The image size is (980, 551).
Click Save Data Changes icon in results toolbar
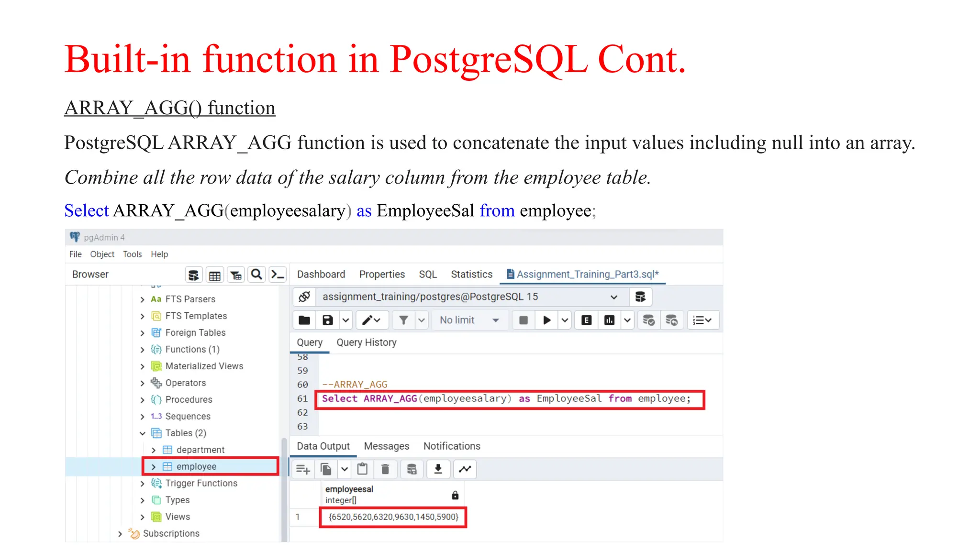point(412,469)
